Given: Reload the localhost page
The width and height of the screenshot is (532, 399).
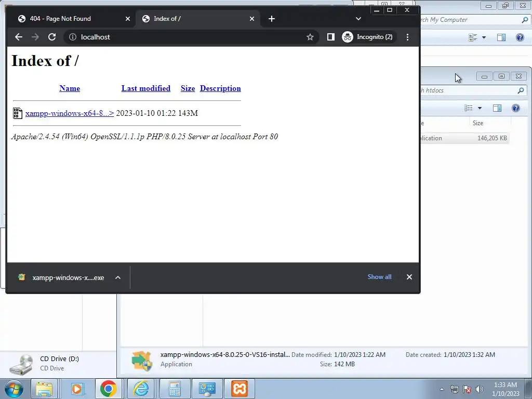Looking at the screenshot, I should [52, 37].
